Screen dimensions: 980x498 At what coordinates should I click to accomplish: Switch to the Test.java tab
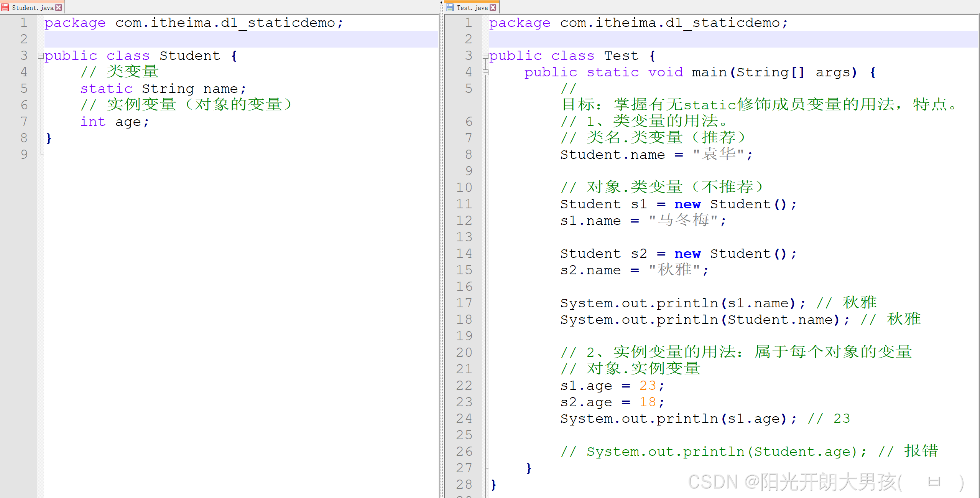pyautogui.click(x=472, y=7)
